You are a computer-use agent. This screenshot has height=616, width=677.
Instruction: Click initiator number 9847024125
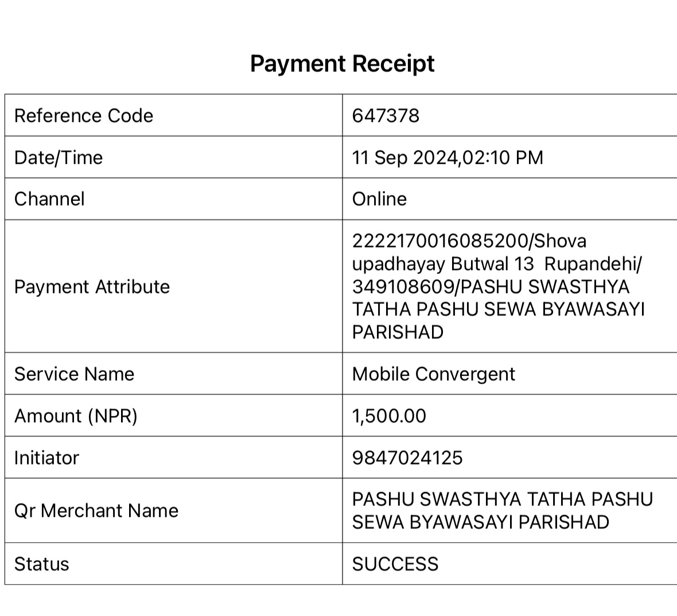[x=407, y=458]
